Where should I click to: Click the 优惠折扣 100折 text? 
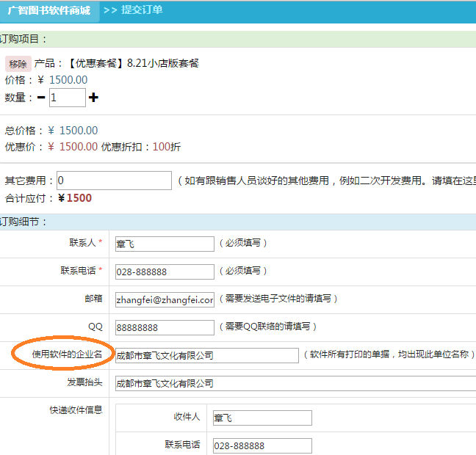click(x=141, y=147)
